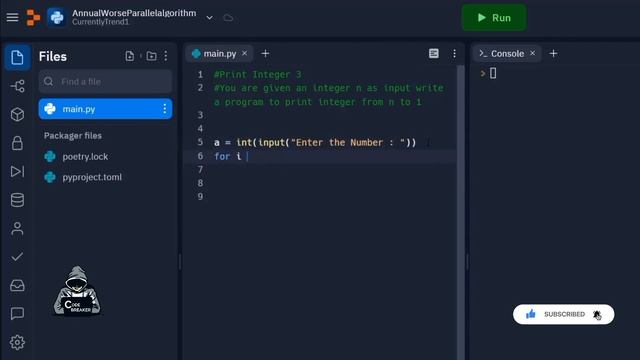Open the Version control sidebar tool
This screenshot has height=360, width=640.
[x=17, y=86]
